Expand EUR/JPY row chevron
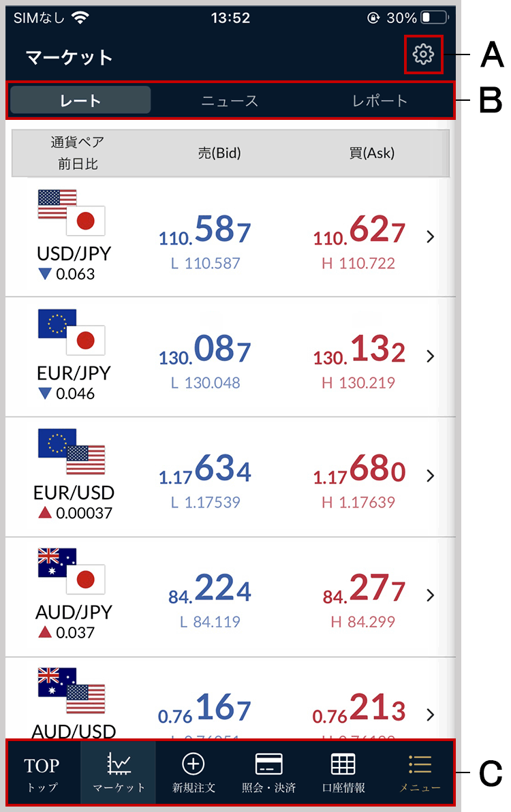Screen dimensions: 511x812 [430, 356]
